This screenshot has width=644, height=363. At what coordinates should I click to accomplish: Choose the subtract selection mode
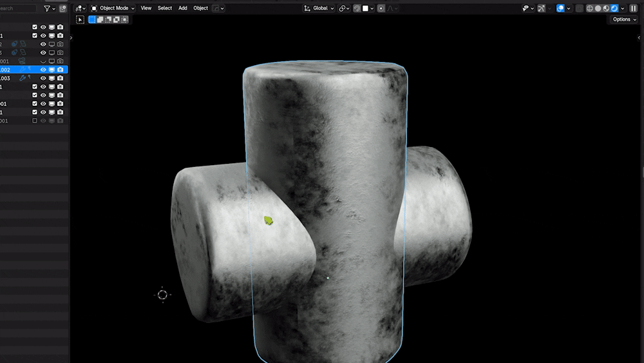coord(108,19)
